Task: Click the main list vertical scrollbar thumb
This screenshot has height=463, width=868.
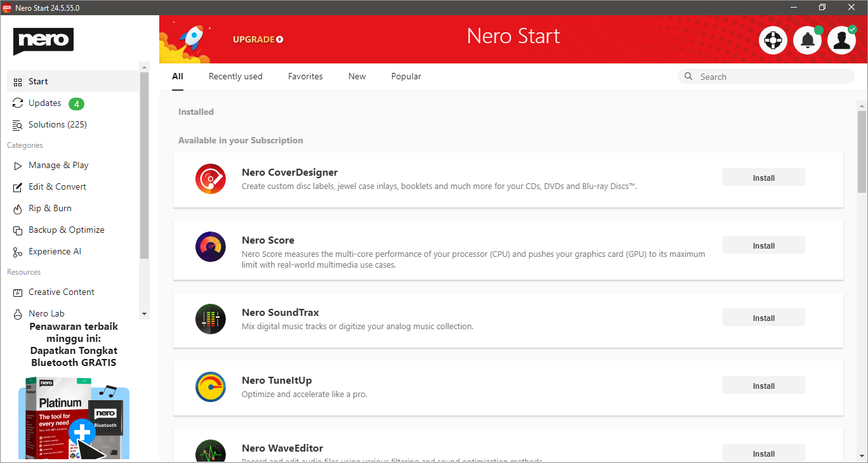Action: [x=862, y=152]
